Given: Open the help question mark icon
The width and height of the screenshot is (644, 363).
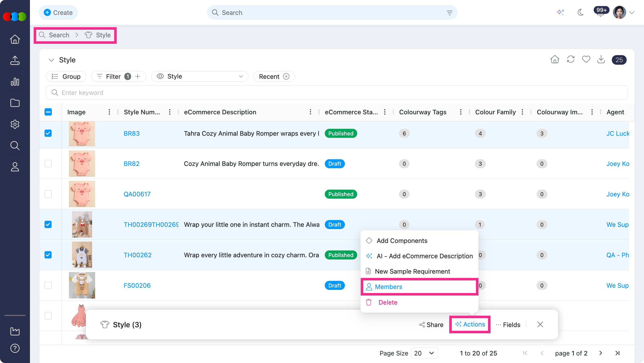Looking at the screenshot, I should click(x=15, y=348).
